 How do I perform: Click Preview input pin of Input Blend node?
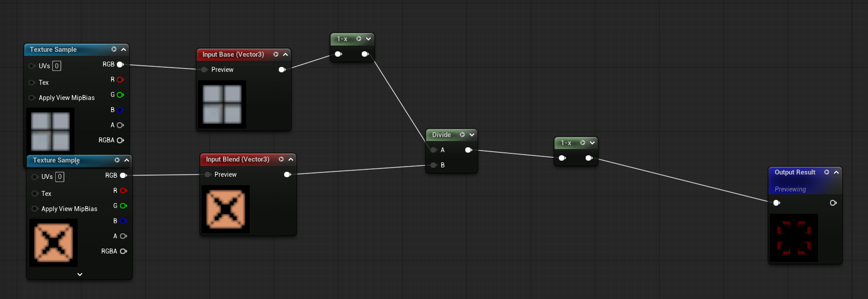click(207, 174)
